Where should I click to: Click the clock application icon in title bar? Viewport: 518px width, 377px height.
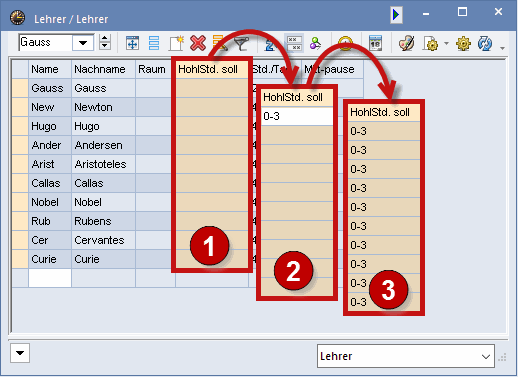17,18
